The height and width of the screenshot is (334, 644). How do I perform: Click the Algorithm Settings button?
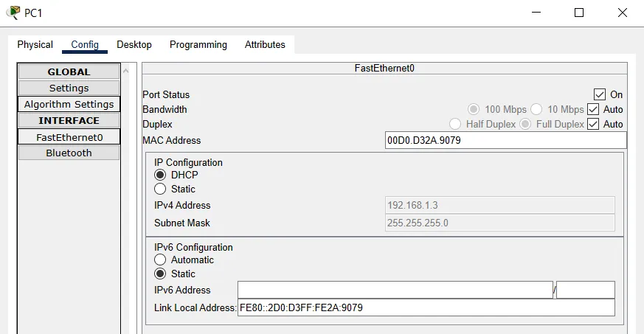(69, 104)
